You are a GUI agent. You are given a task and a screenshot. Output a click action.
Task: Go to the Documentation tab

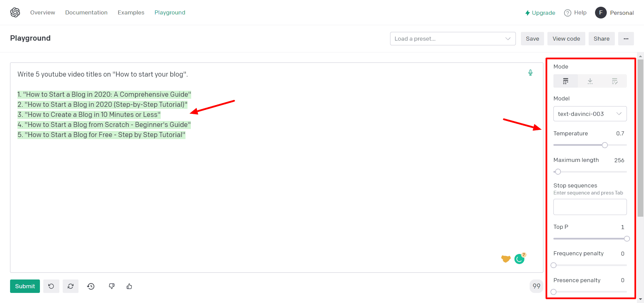pos(86,12)
